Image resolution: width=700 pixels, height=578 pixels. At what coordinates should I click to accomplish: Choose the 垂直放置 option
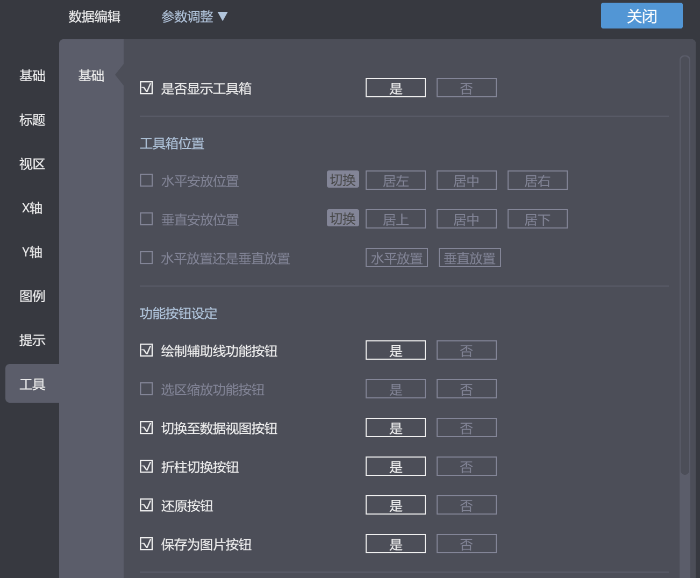pos(470,258)
